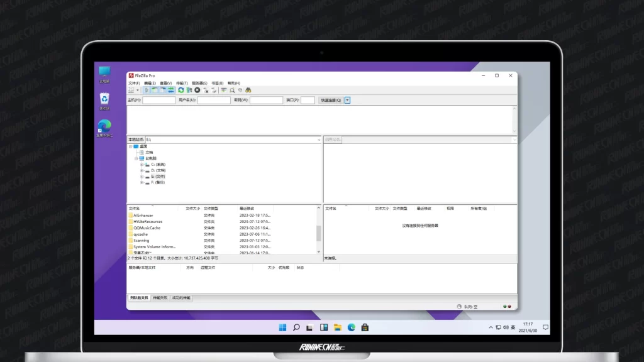This screenshot has height=362, width=644.
Task: Open the Site Manager icon in toolbar
Action: pos(131,90)
